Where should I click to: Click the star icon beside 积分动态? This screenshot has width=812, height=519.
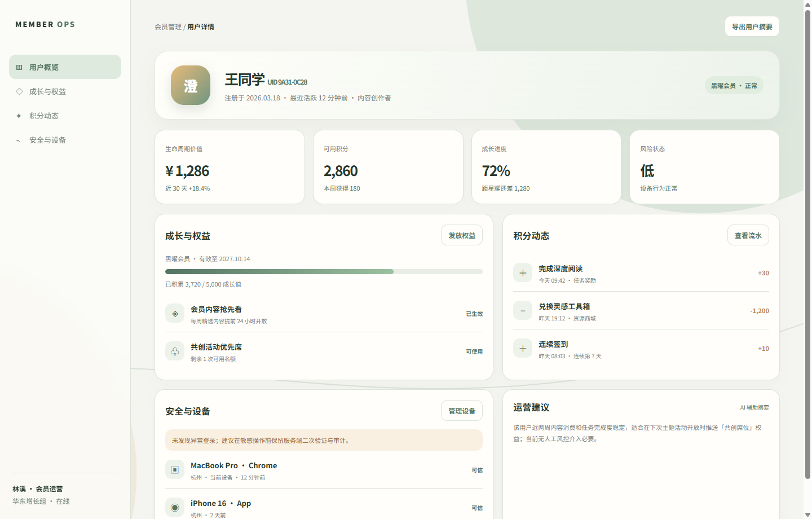[19, 116]
